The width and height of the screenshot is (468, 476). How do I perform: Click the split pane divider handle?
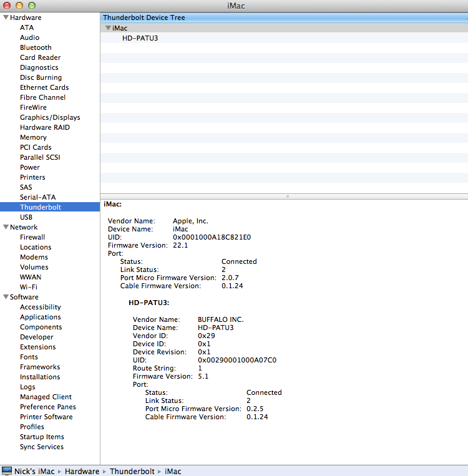[x=287, y=197]
